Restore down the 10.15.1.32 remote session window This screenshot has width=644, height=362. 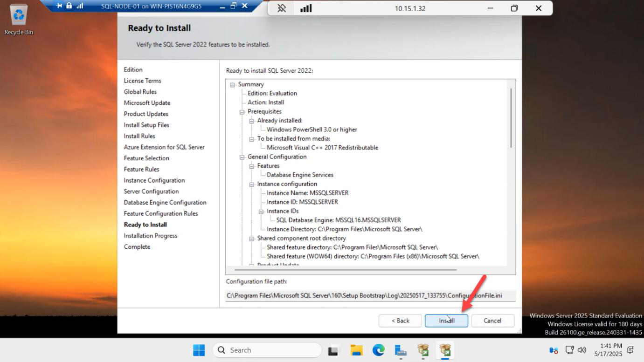[x=514, y=8]
